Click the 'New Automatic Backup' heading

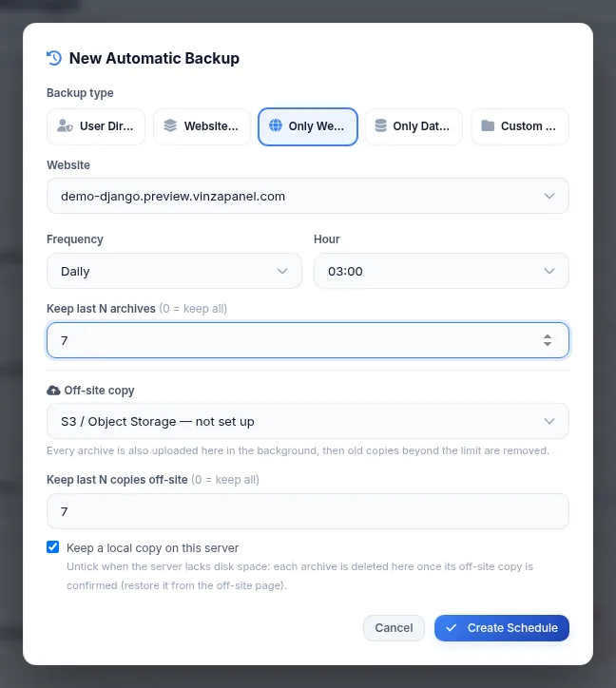[154, 58]
